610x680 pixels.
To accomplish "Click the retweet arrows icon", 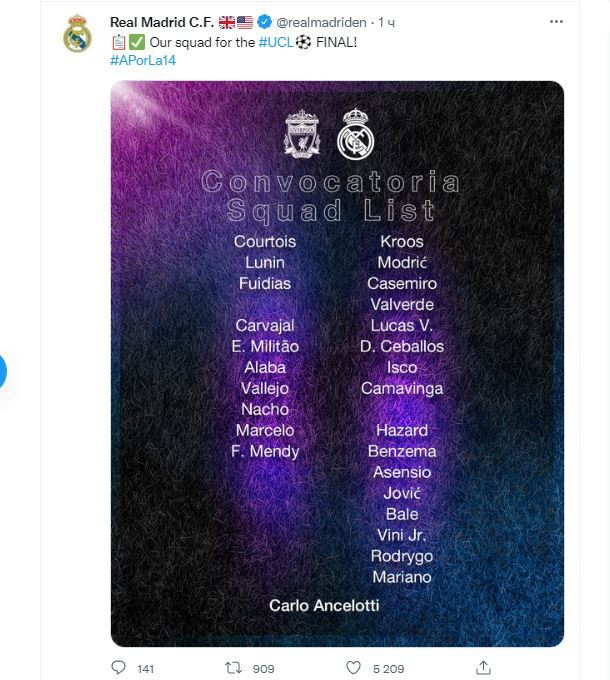I will pos(233,667).
